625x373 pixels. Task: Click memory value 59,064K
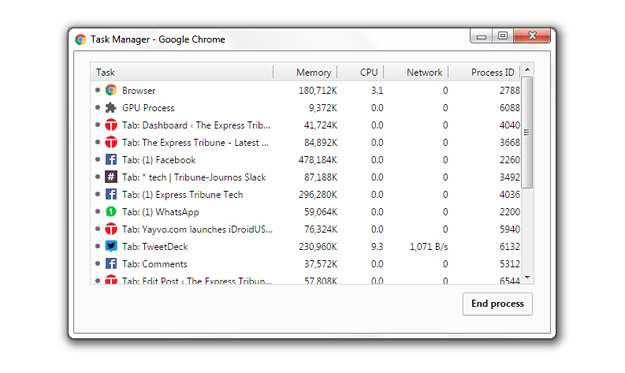320,212
